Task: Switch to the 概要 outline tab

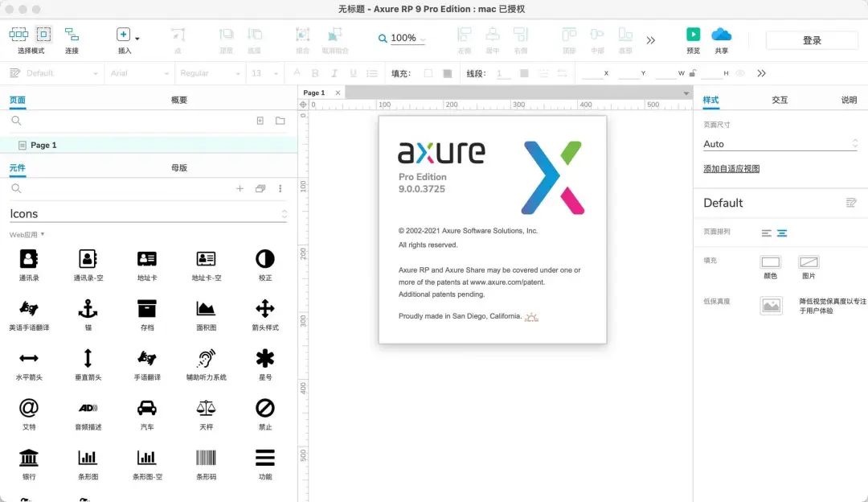Action: click(178, 100)
